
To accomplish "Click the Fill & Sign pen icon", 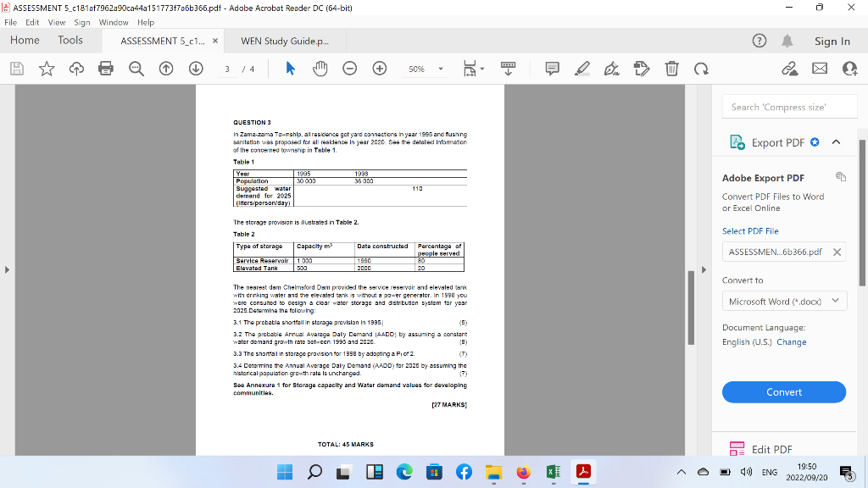I will pos(612,69).
